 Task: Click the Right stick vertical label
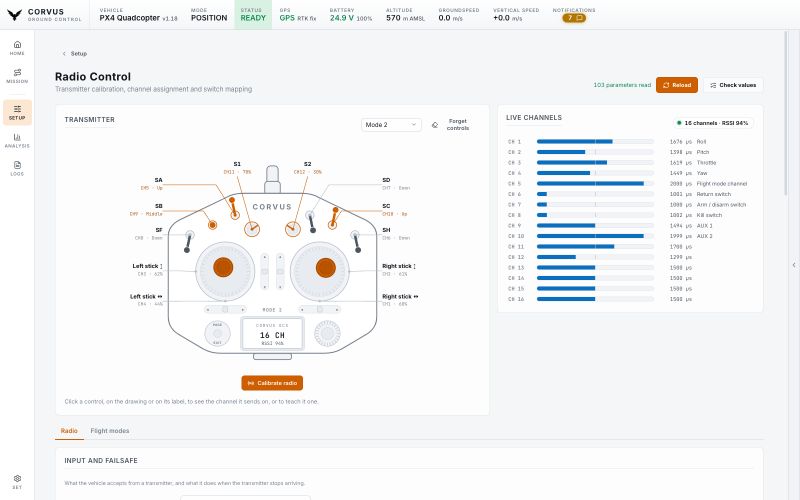pyautogui.click(x=398, y=270)
